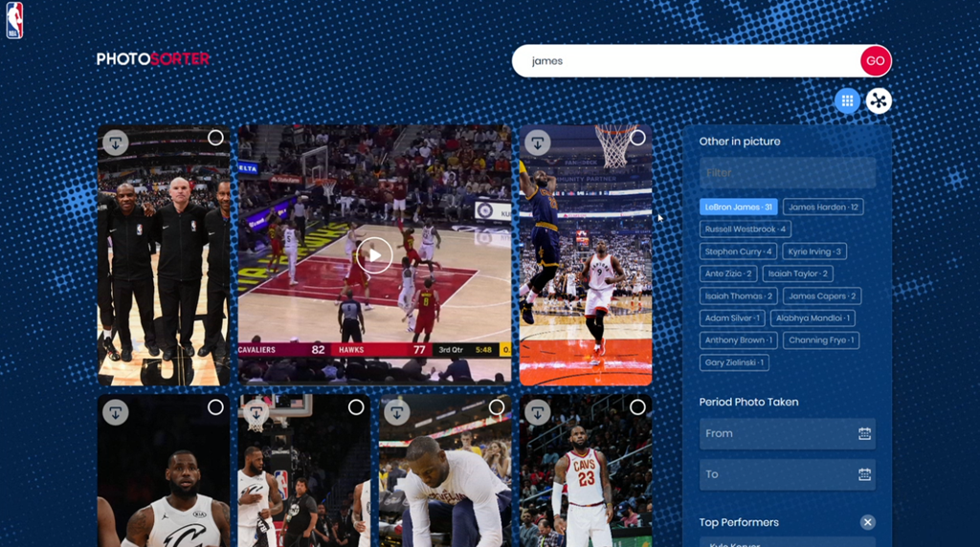
Task: Select the Cavs 23 jersey photo circle
Action: tap(637, 407)
